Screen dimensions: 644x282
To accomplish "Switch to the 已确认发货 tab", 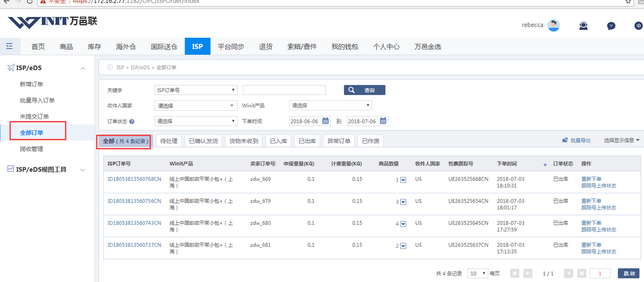I will [x=203, y=141].
